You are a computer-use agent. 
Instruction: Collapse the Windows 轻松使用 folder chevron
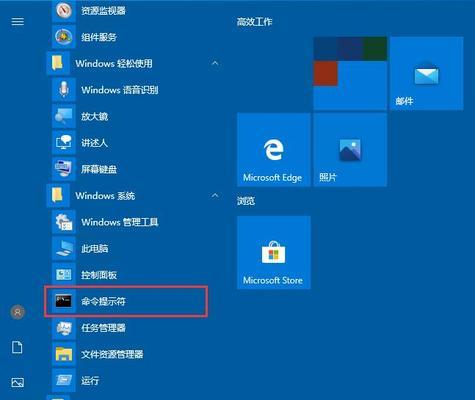click(x=215, y=63)
